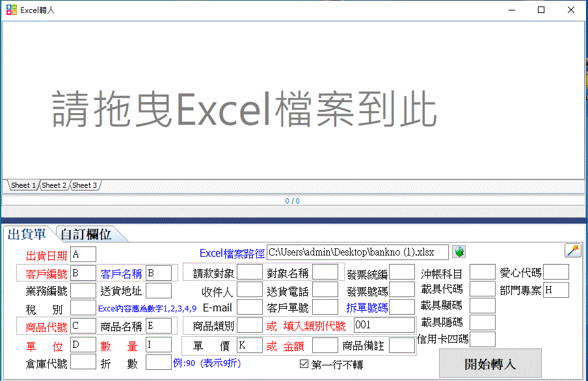Click the 請款對象 input field
The width and height of the screenshot is (588, 381).
(x=250, y=272)
